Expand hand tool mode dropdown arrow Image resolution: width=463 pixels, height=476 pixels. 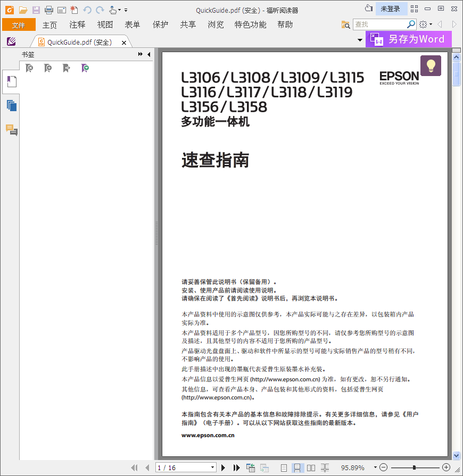pyautogui.click(x=119, y=10)
